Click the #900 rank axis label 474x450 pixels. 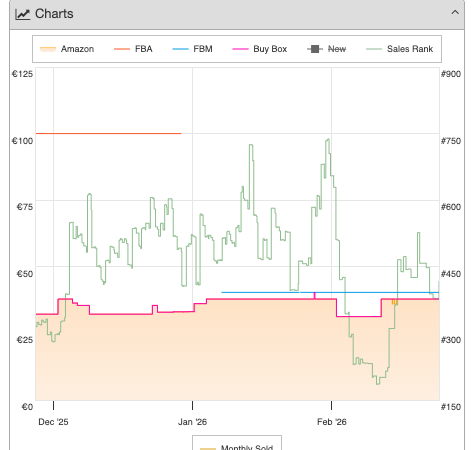click(451, 74)
